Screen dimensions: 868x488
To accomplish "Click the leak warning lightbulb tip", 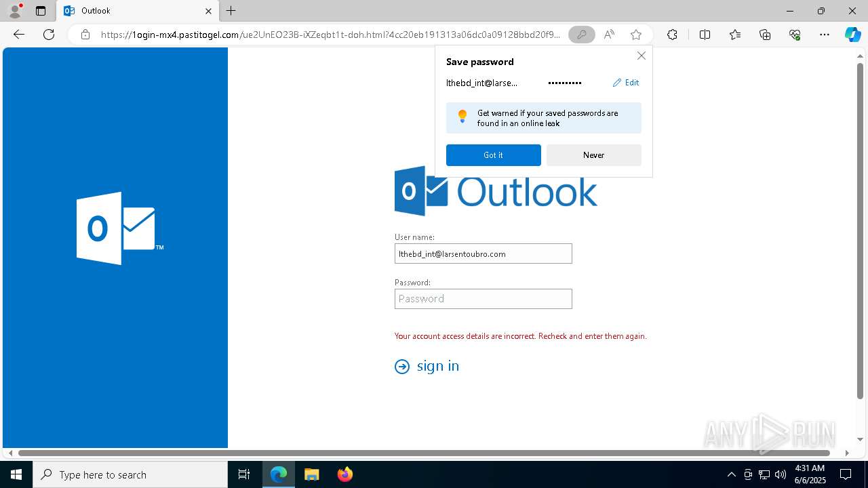I will click(x=544, y=118).
